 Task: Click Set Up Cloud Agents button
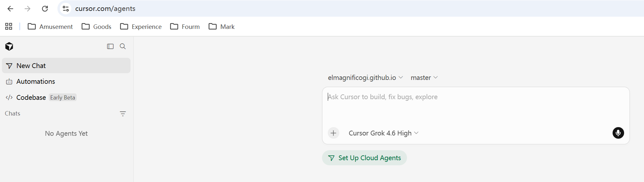coord(364,158)
